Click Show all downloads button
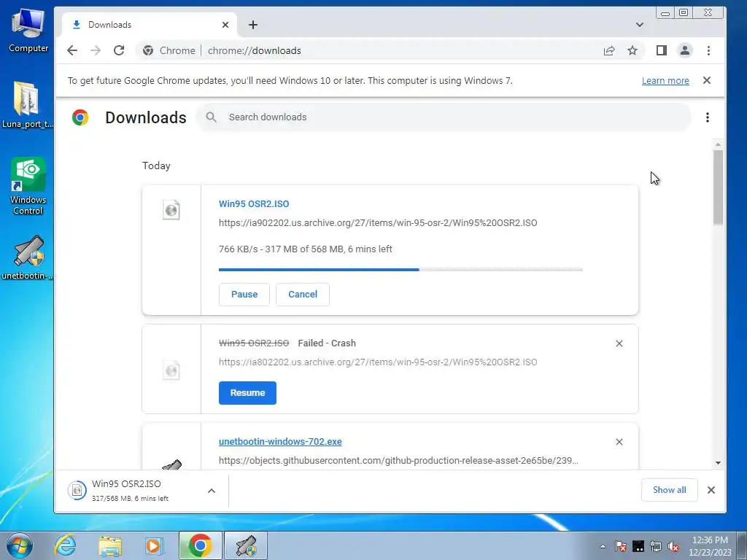Screen dimensions: 747x560 (670, 490)
